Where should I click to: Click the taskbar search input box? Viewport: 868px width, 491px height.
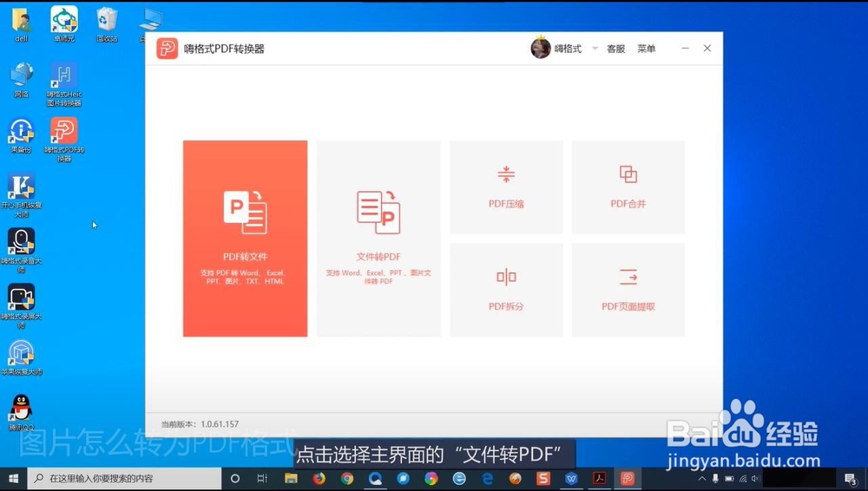pos(124,478)
